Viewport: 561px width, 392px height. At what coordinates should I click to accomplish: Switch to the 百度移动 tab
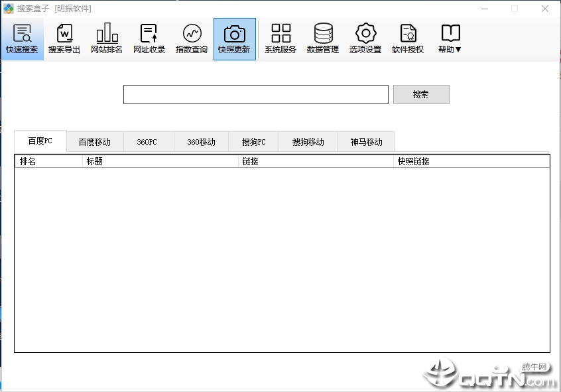coord(95,142)
